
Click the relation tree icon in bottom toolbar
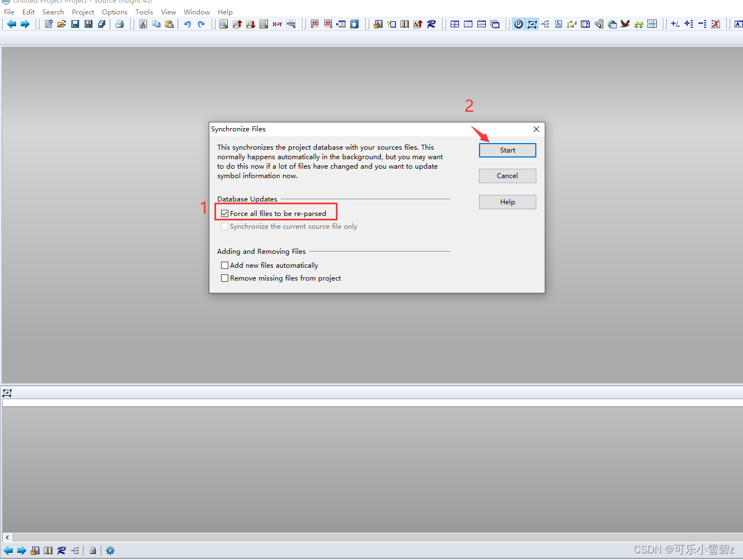(x=75, y=551)
